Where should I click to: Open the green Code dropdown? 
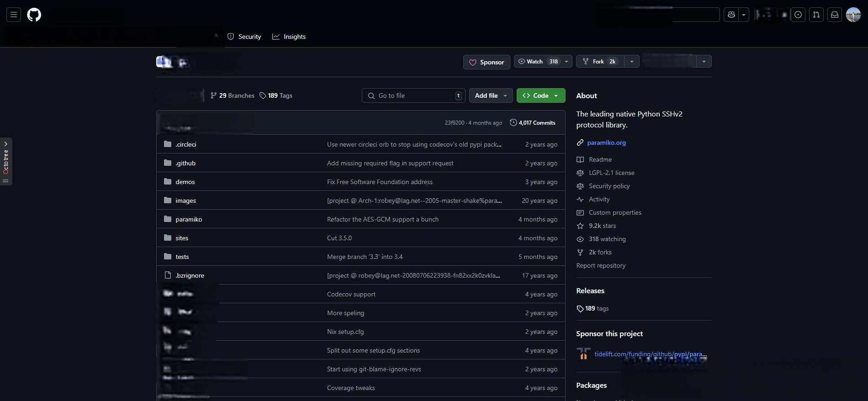click(541, 95)
